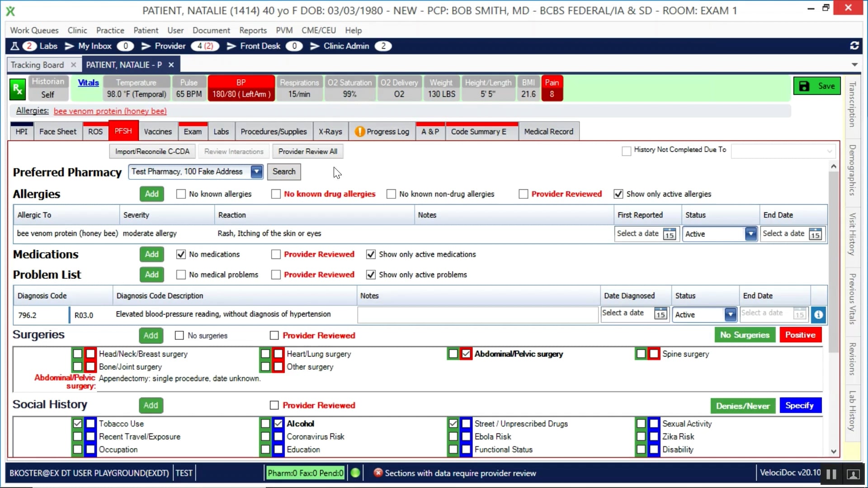Screen dimensions: 868x488
Task: Click the green Rx prescription icon
Action: pyautogui.click(x=18, y=89)
